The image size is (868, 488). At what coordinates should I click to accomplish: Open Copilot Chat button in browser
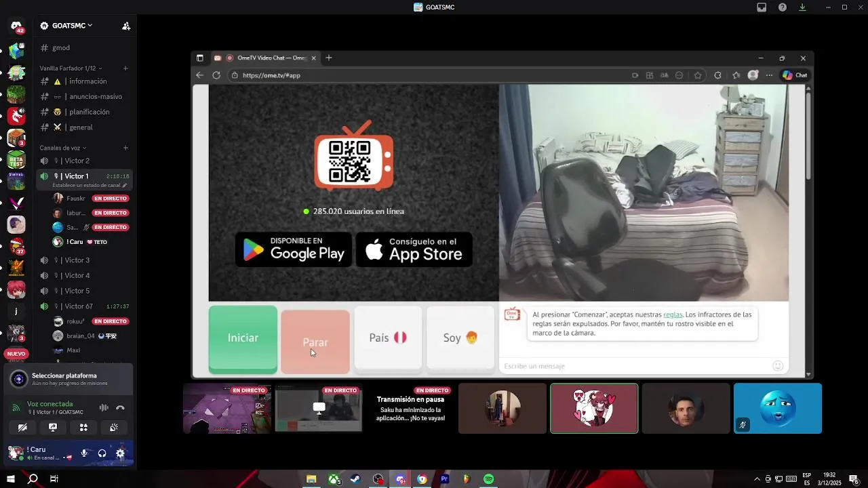pos(795,75)
